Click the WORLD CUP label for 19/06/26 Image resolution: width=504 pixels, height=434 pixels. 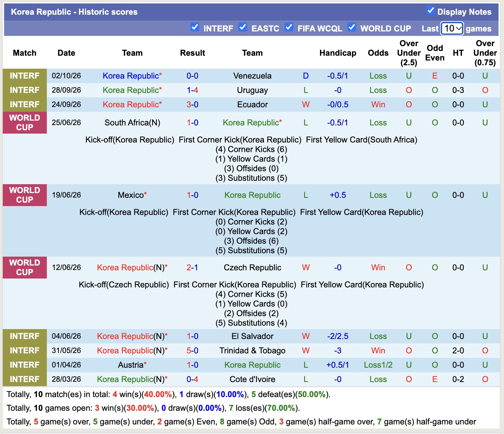click(25, 195)
